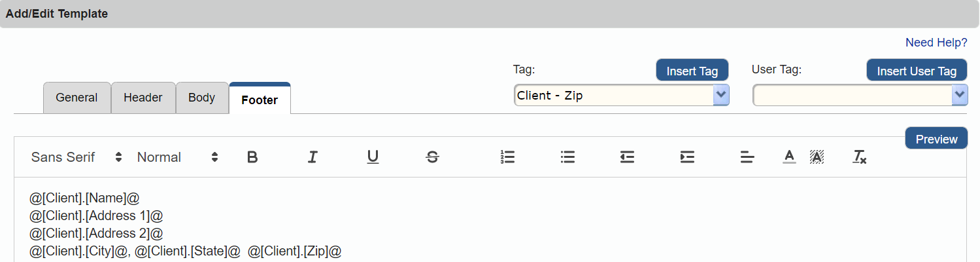Viewport: 980px width, 262px height.
Task: Open the Sans Serif font dropdown
Action: click(76, 157)
